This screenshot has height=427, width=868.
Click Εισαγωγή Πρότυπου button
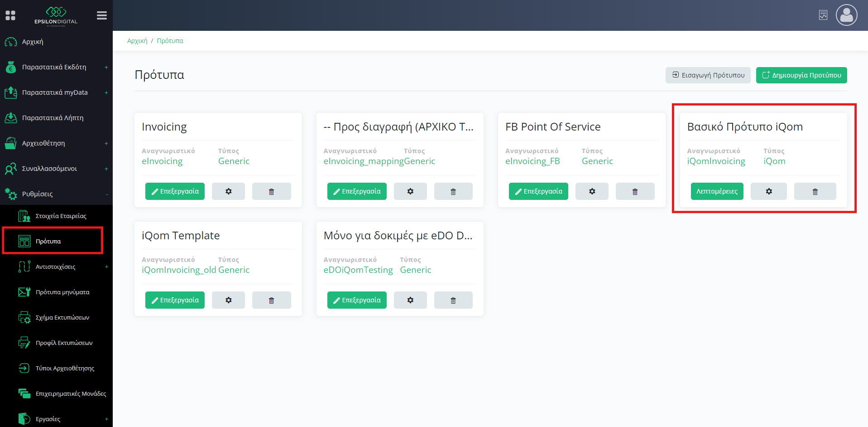(x=708, y=75)
